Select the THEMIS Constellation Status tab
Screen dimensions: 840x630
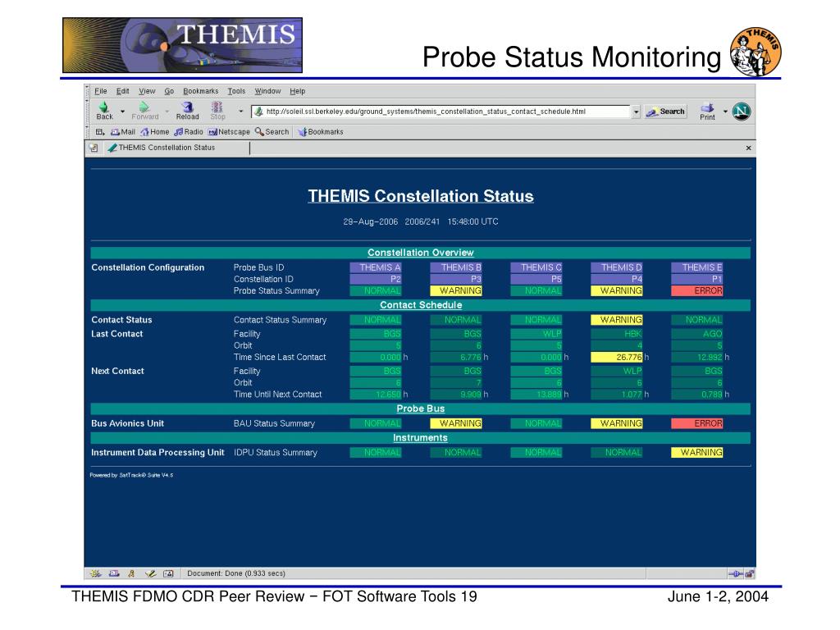pyautogui.click(x=167, y=148)
